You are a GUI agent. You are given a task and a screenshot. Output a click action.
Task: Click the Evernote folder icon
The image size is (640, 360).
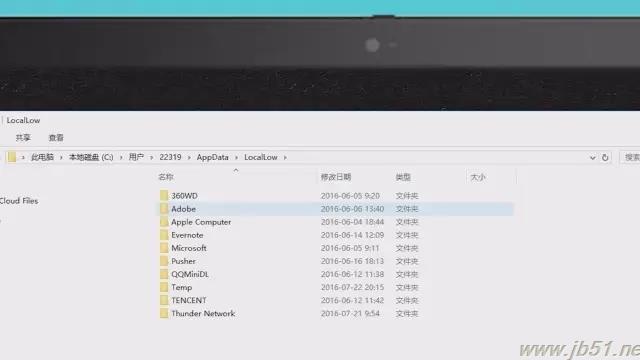(x=164, y=235)
